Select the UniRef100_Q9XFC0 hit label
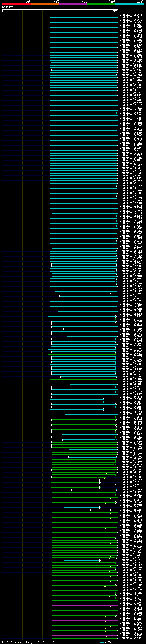The height and width of the screenshot is (644, 146). [131, 354]
